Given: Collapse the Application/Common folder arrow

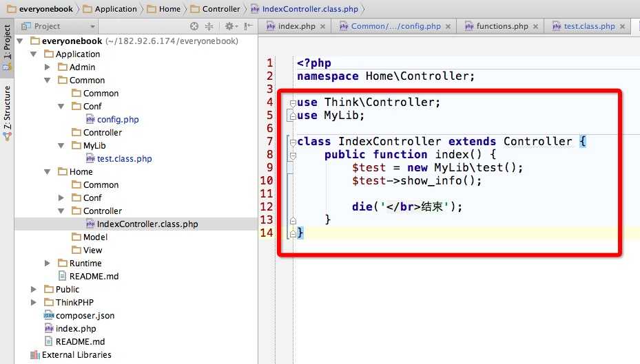Looking at the screenshot, I should (48, 81).
